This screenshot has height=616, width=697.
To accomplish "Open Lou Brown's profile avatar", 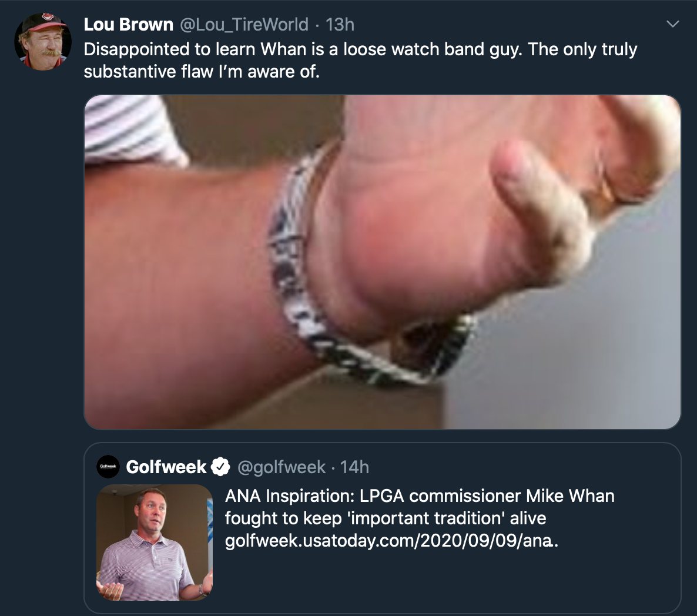I will coord(43,41).
